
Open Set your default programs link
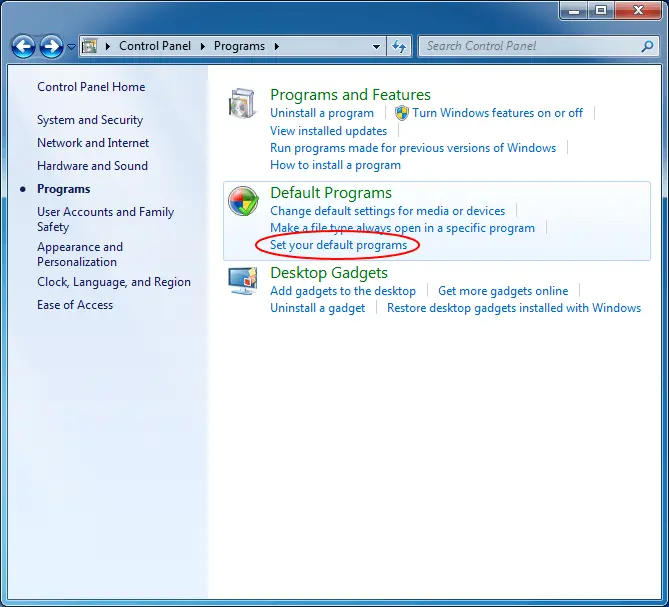tap(339, 245)
